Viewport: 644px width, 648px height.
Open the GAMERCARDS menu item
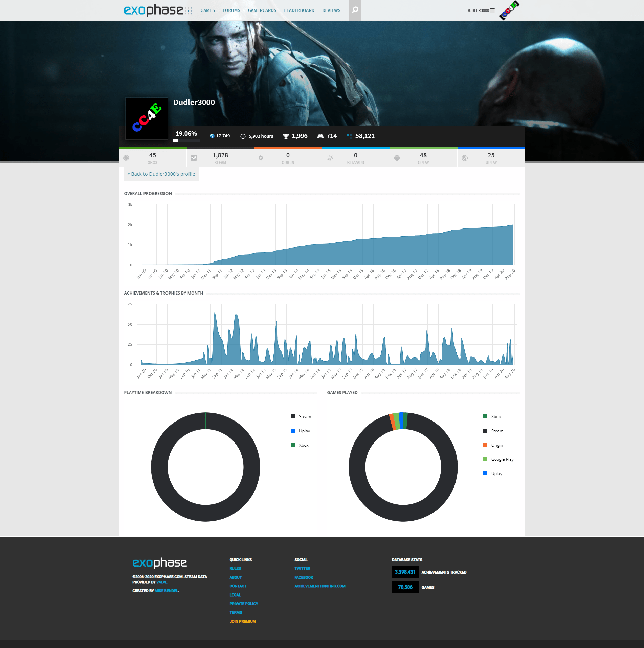coord(262,10)
